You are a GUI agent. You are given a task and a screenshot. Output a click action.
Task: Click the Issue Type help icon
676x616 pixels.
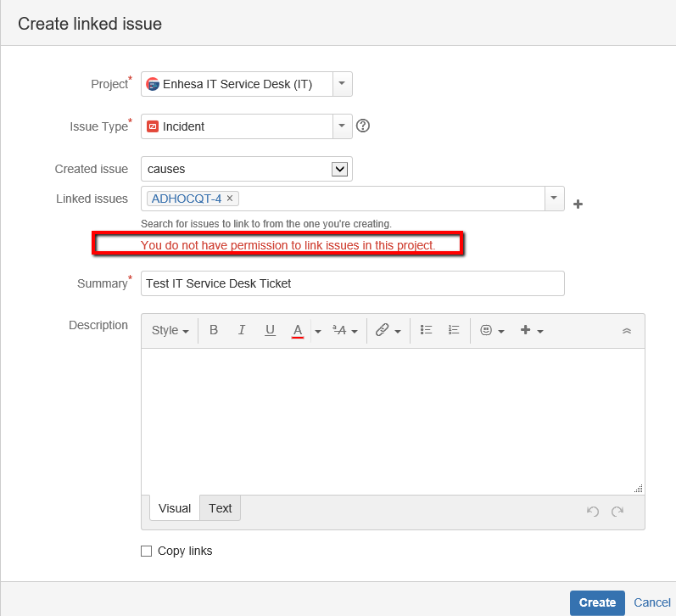(x=363, y=126)
